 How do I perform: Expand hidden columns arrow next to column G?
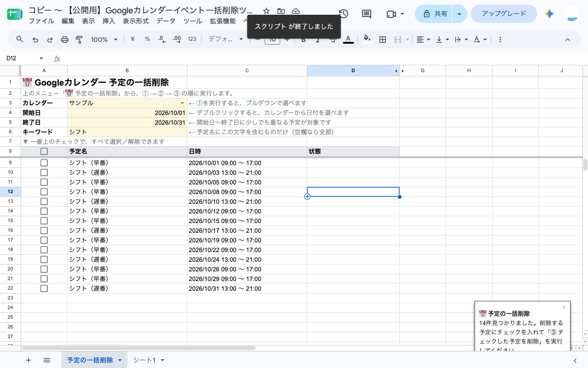tap(403, 71)
